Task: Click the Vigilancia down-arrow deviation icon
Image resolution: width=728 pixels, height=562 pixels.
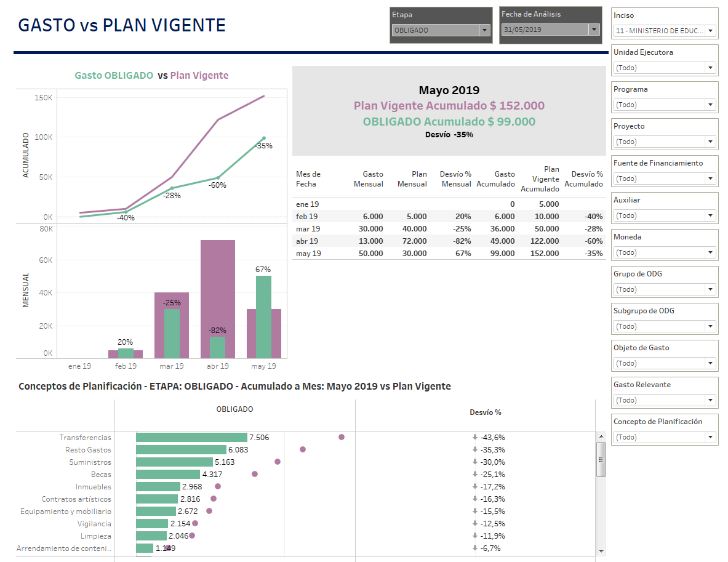Action: [x=475, y=523]
